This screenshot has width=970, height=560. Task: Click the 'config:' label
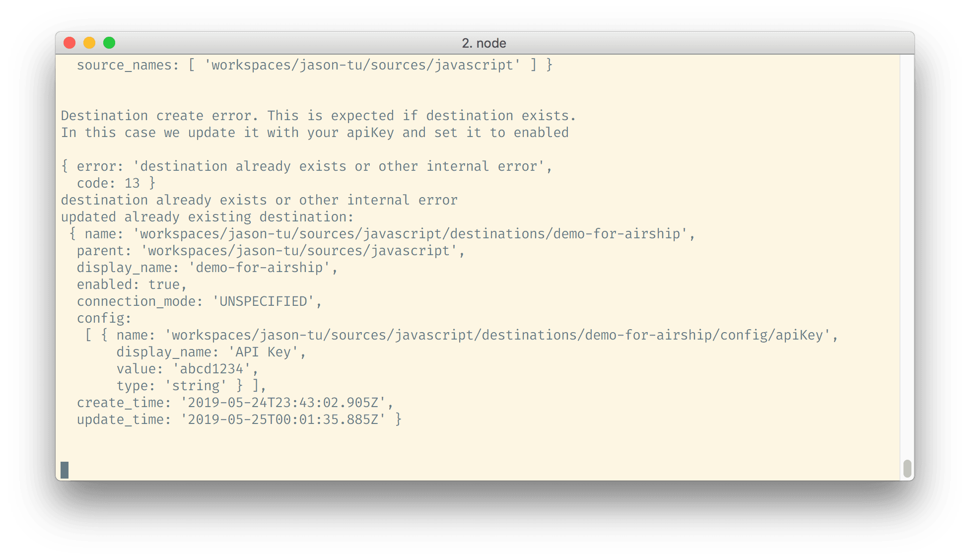(104, 318)
